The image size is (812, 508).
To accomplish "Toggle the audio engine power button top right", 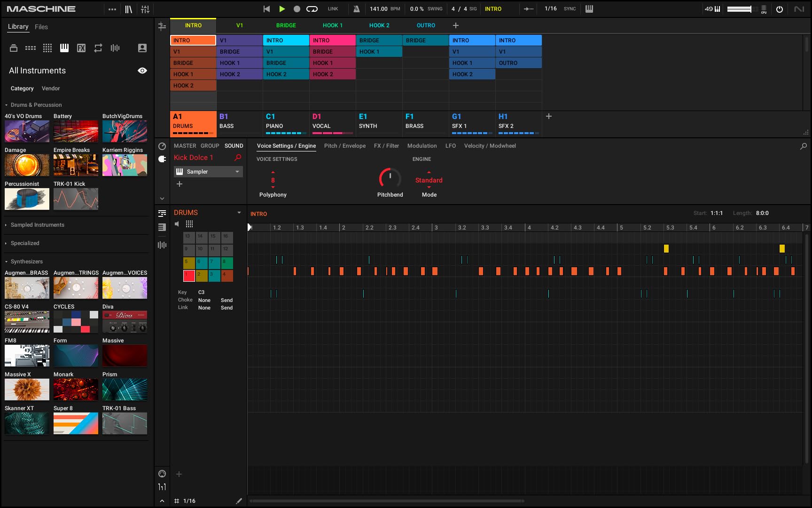I will coord(780,8).
